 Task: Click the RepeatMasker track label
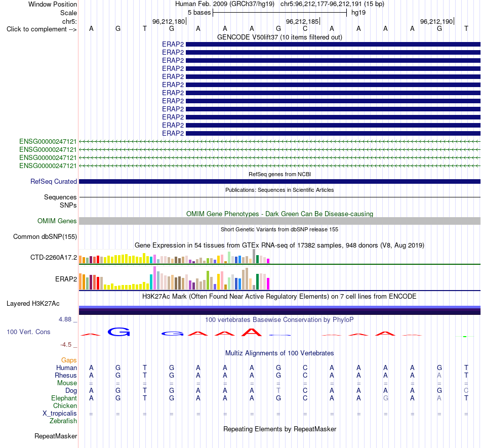[56, 436]
